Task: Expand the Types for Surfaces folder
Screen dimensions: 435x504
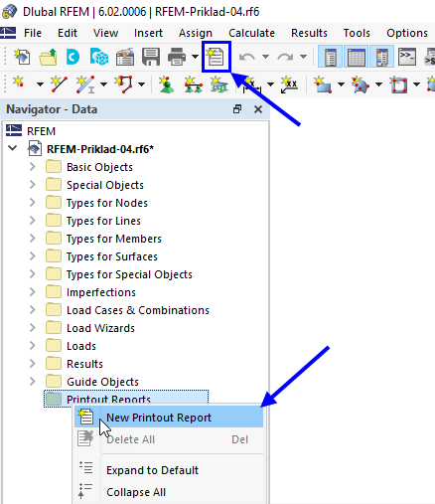Action: [32, 255]
